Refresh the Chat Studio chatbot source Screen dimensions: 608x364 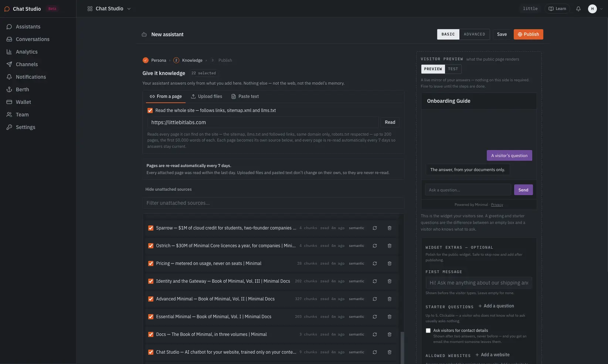375,352
